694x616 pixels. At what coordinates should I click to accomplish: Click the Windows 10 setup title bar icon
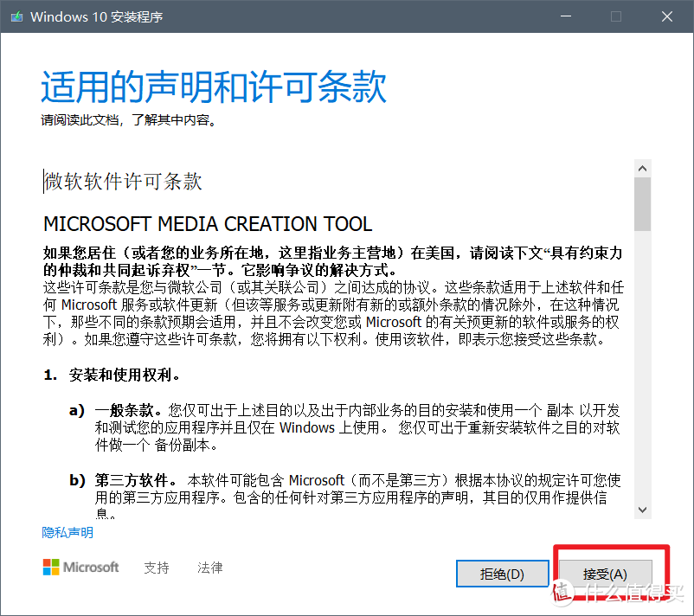pyautogui.click(x=16, y=16)
